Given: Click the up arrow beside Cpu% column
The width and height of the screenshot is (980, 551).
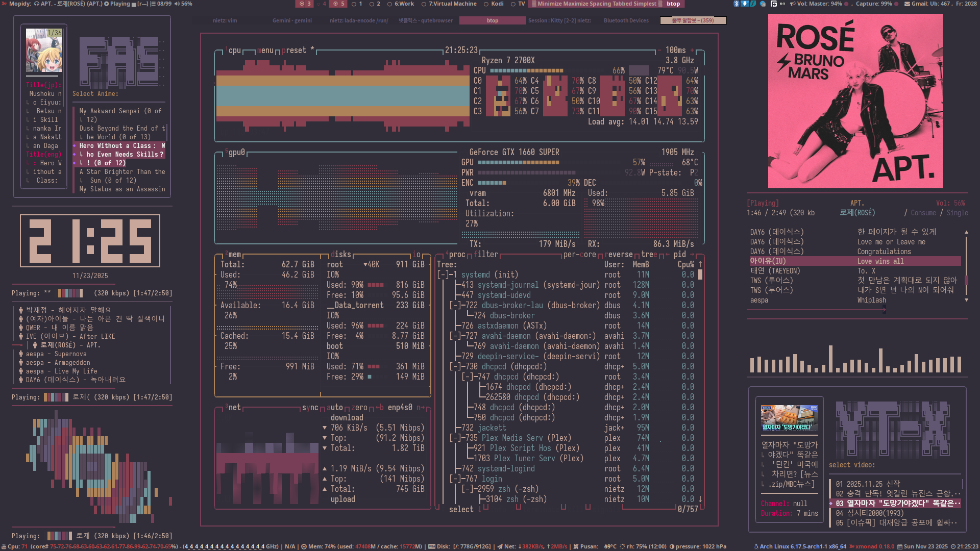Looking at the screenshot, I should coord(700,264).
